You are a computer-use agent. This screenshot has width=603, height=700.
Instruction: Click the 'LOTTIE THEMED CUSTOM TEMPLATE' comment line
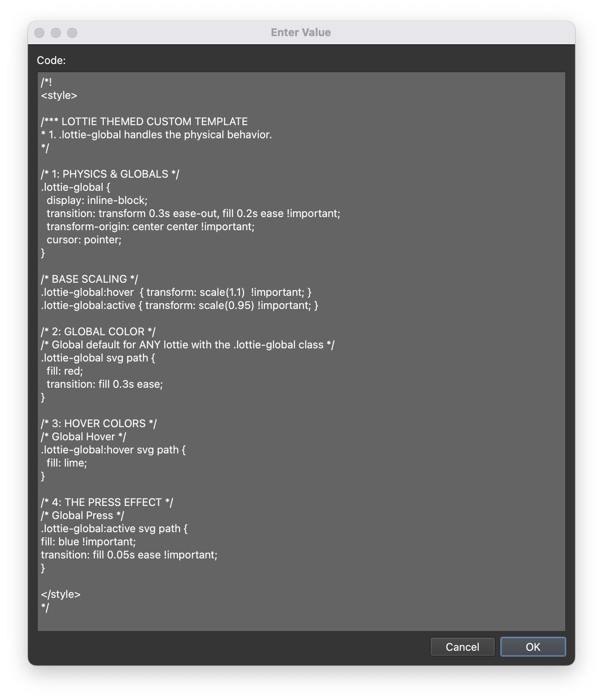(144, 121)
